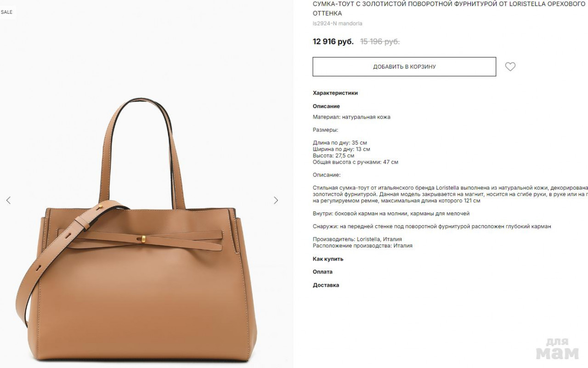Viewport: 588px width, 368px height.
Task: Click the product title 'Сумка-тоут' heading
Action: [450, 8]
